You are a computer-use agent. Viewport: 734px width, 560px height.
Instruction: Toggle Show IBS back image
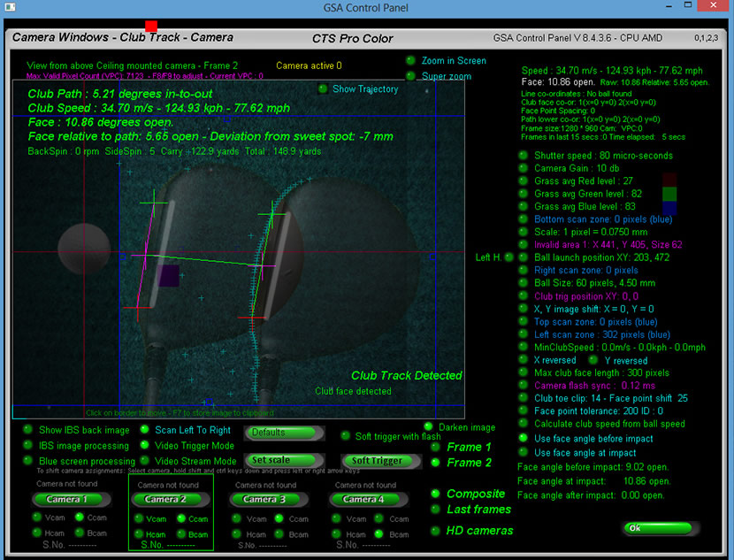point(27,429)
